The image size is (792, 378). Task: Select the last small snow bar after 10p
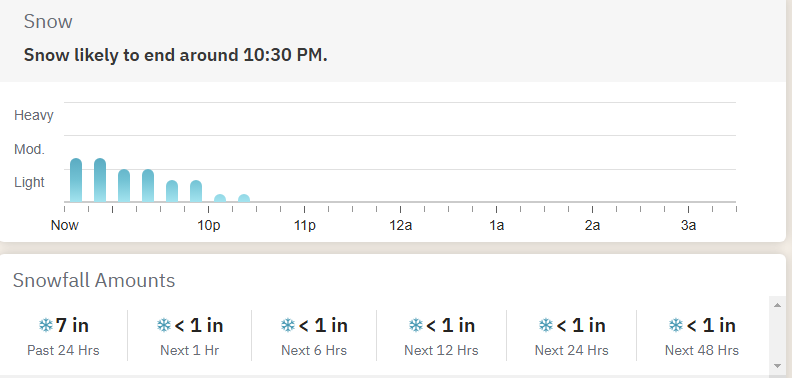[x=244, y=198]
